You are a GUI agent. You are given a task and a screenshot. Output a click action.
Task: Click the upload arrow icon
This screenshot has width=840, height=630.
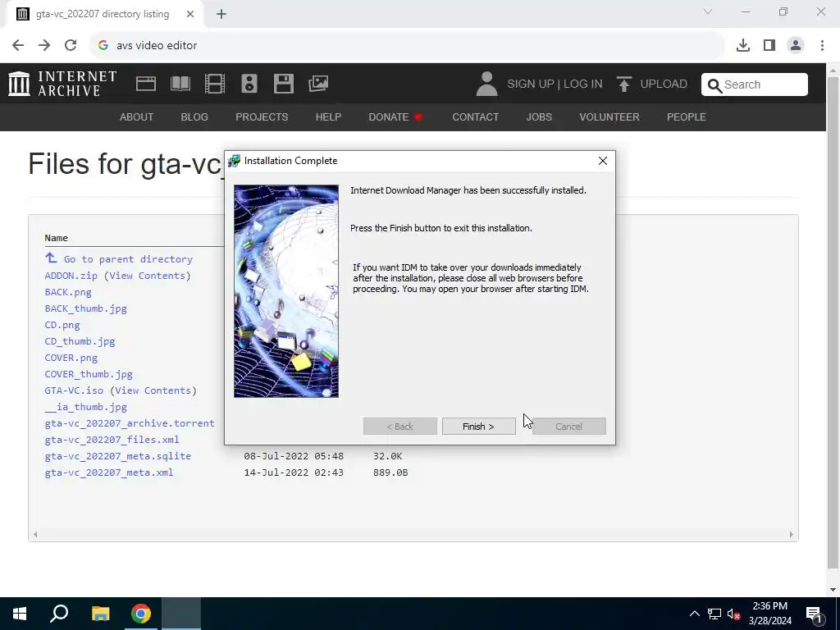coord(623,84)
